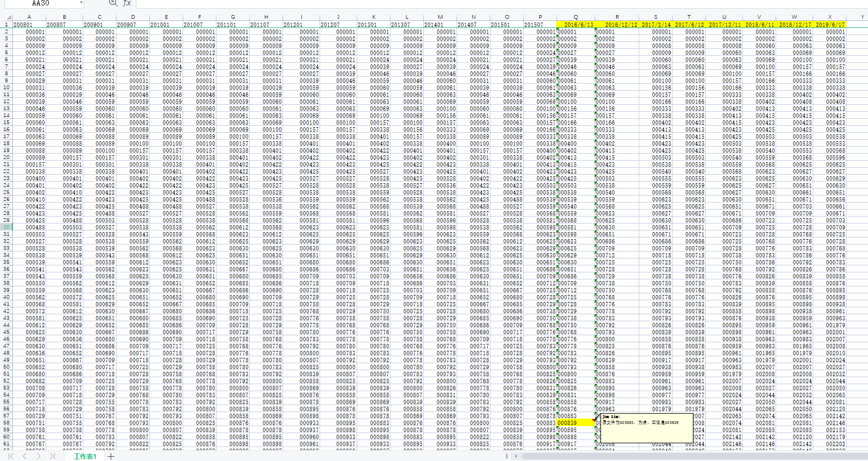Open the fx insert function icon
The height and width of the screenshot is (461, 868).
tap(127, 3)
